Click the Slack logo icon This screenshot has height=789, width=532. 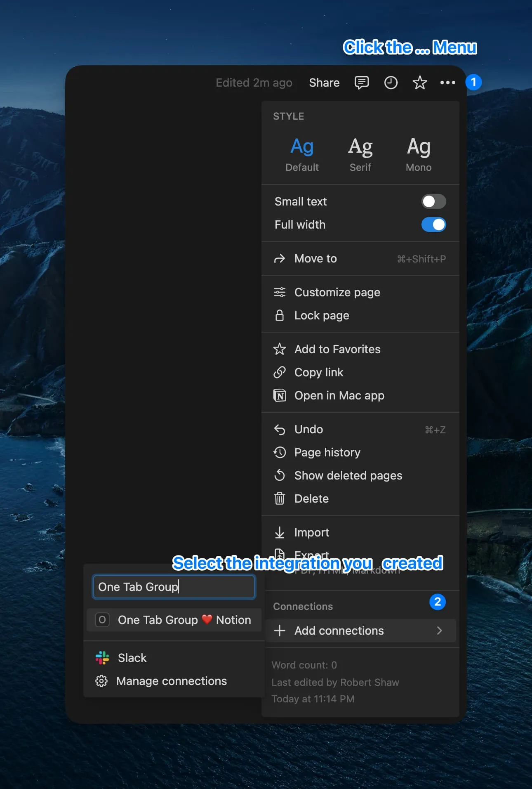click(102, 658)
